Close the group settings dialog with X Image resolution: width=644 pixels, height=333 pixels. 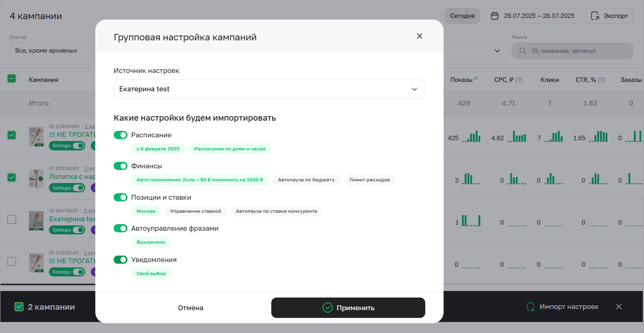(x=420, y=36)
